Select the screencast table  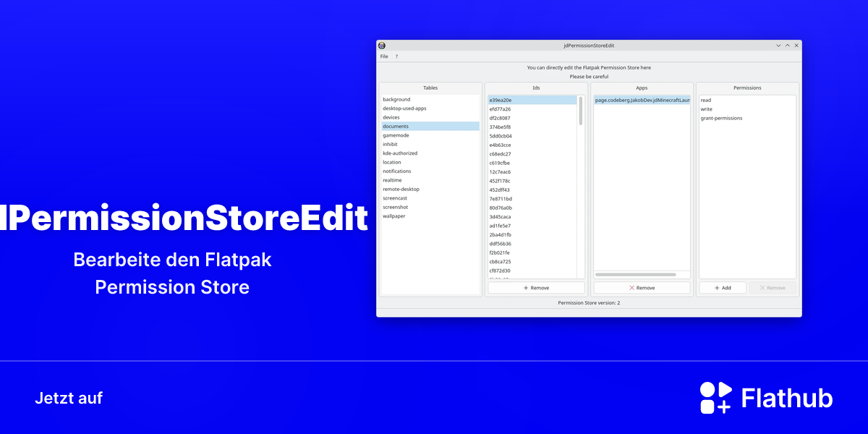[430, 198]
